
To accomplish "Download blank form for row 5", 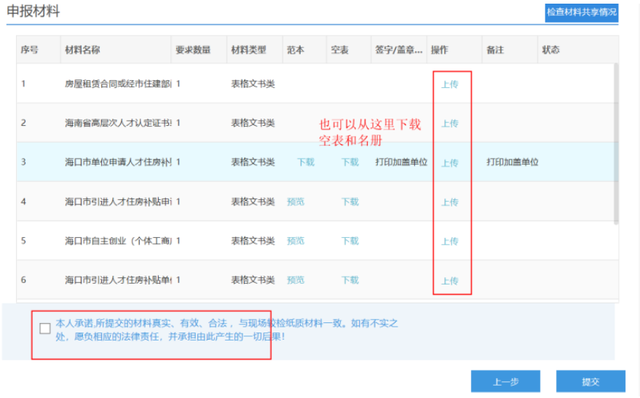I will click(350, 241).
